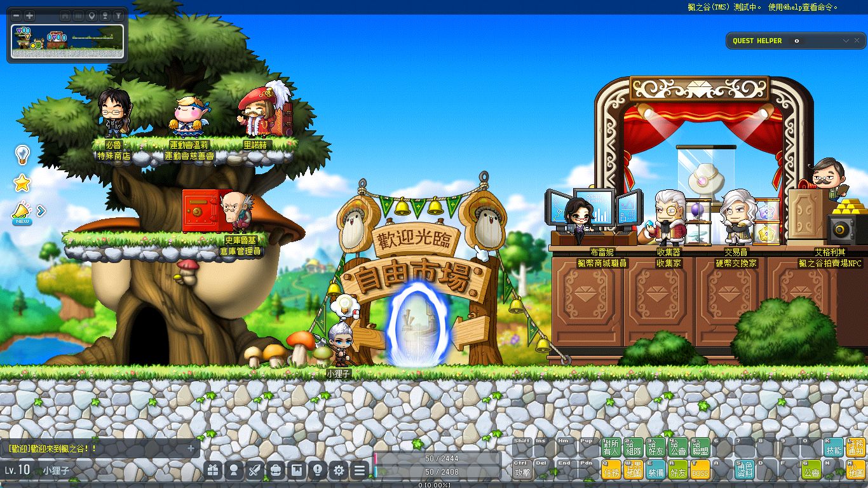The image size is (868, 488).
Task: Open the character profile icon in bottom bar
Action: [234, 470]
